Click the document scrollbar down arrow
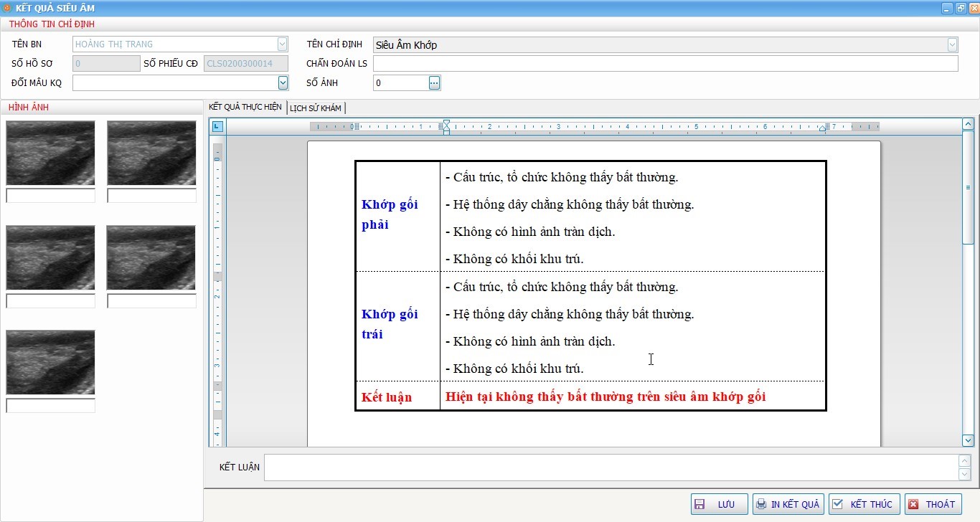This screenshot has width=980, height=522. click(968, 440)
